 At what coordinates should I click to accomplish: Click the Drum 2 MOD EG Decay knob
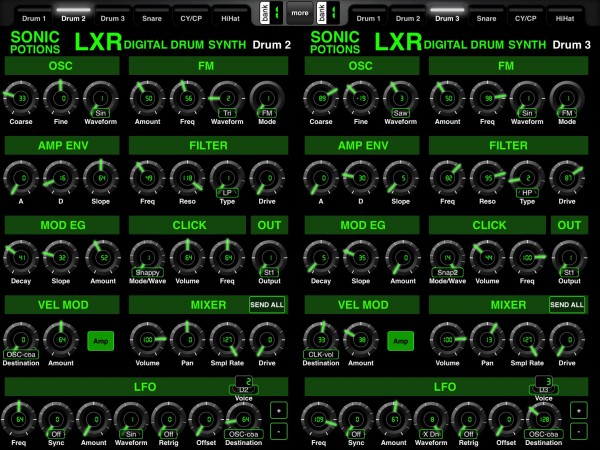(x=21, y=258)
